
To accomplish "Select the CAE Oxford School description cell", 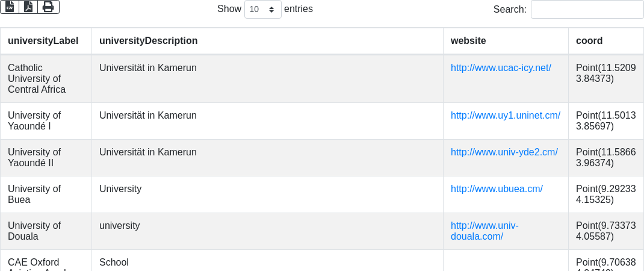I will point(114,263).
